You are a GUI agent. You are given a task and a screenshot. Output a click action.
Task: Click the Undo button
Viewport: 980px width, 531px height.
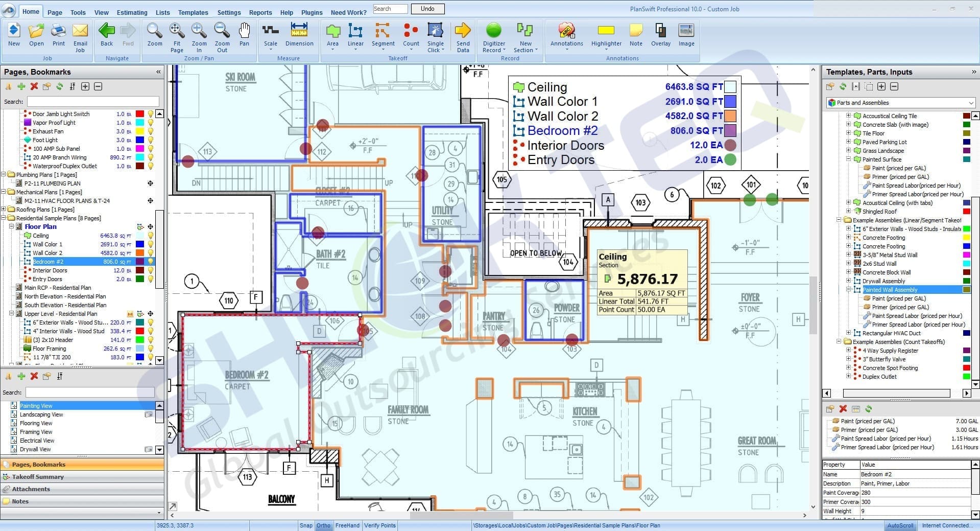pyautogui.click(x=427, y=9)
